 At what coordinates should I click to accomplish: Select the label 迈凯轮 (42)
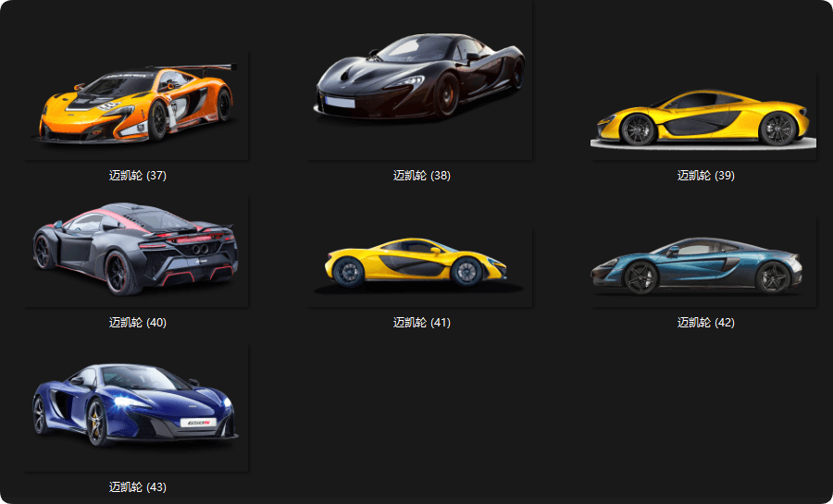pyautogui.click(x=705, y=323)
